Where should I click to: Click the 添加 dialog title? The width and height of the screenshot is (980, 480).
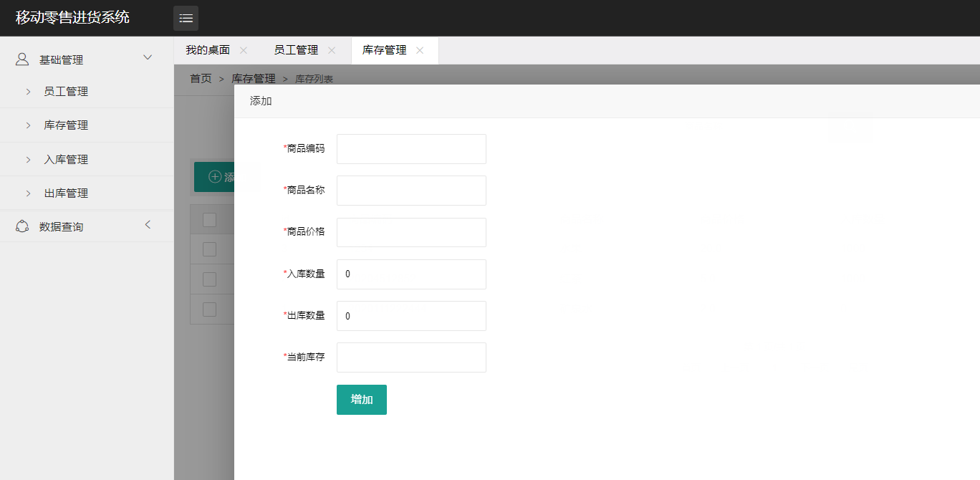point(261,101)
